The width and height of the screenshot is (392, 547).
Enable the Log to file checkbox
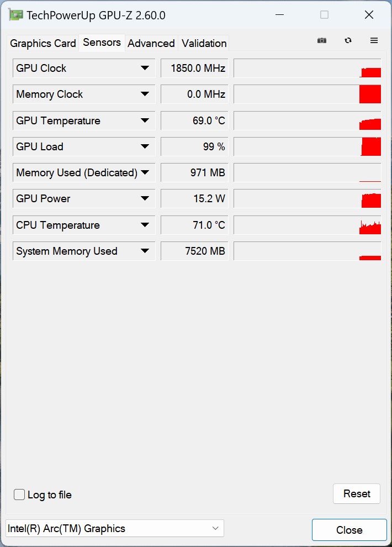(19, 495)
